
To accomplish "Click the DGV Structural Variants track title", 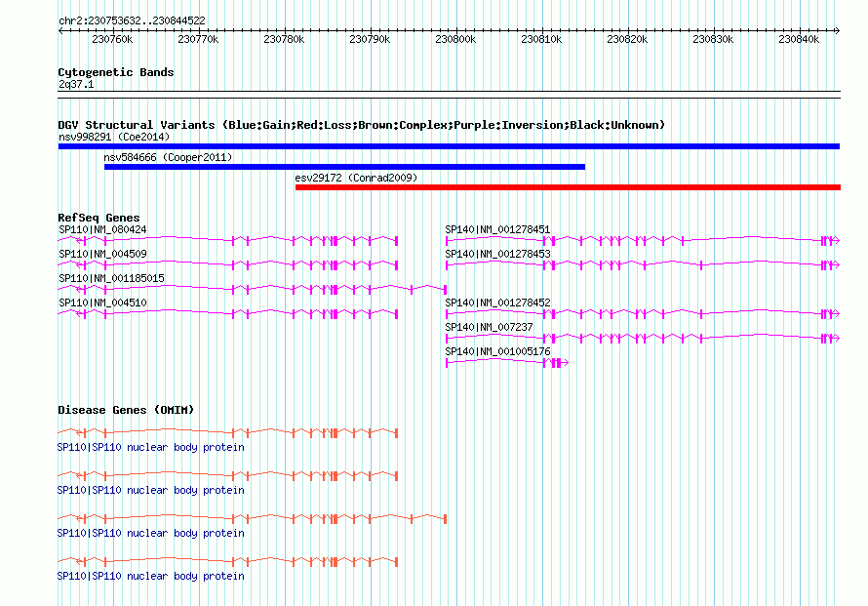I will [361, 125].
